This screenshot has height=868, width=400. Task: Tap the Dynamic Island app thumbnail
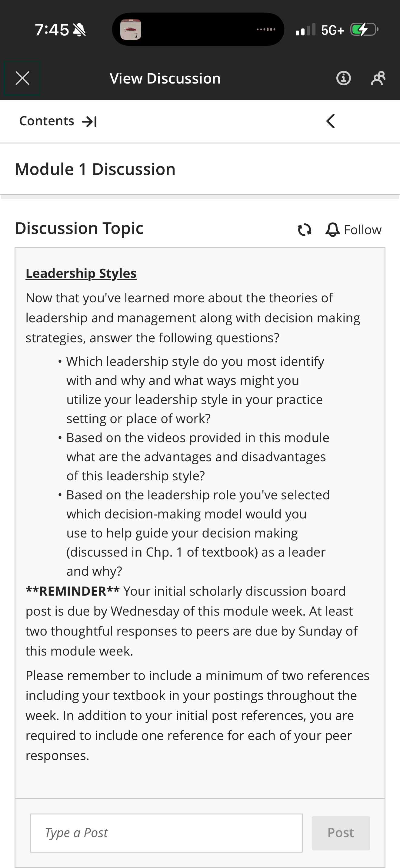click(131, 30)
